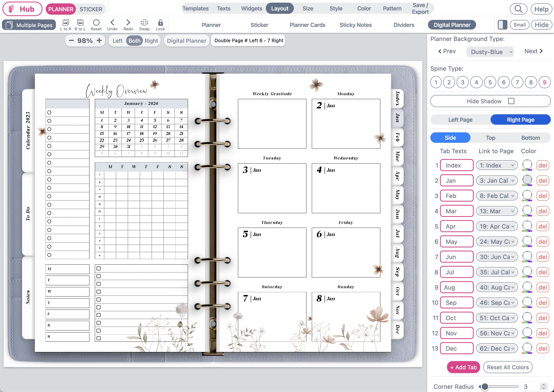Enable the Hide Shadow checkbox
The width and height of the screenshot is (554, 392).
click(x=511, y=101)
